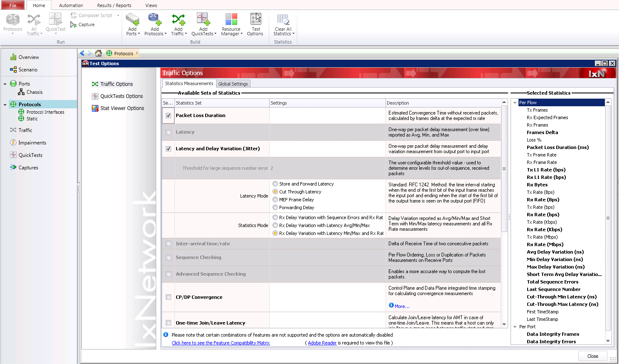
Task: Click the All Traffic ribbon icon
Action: (x=34, y=20)
